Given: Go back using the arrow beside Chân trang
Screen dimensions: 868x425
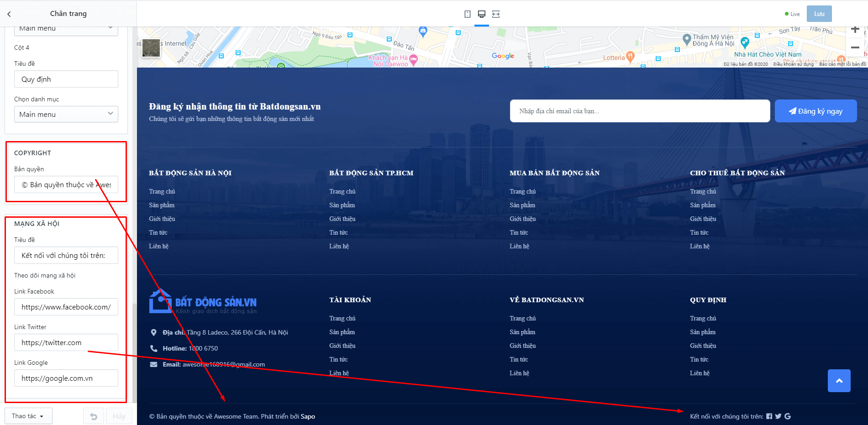Looking at the screenshot, I should pyautogui.click(x=9, y=14).
